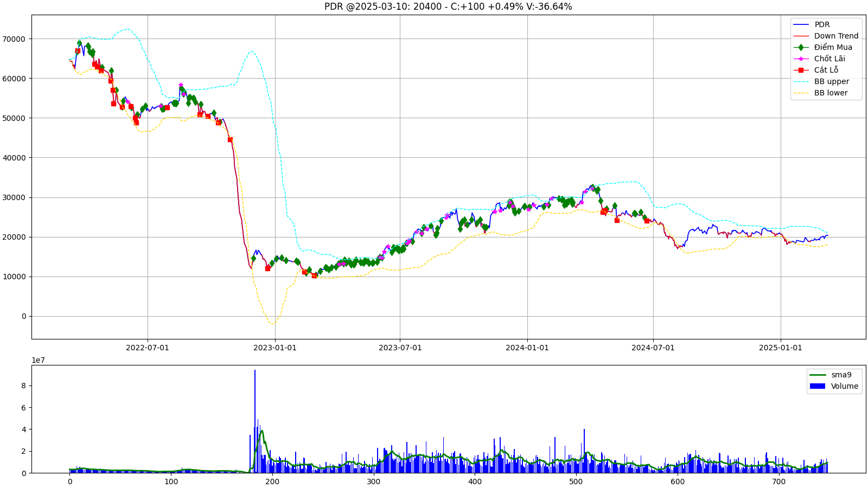
Task: Click the 2024-07-01 date axis label
Action: pos(653,348)
